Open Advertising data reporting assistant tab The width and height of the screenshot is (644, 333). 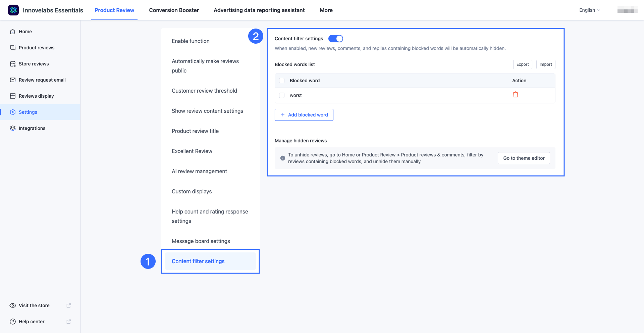[259, 10]
